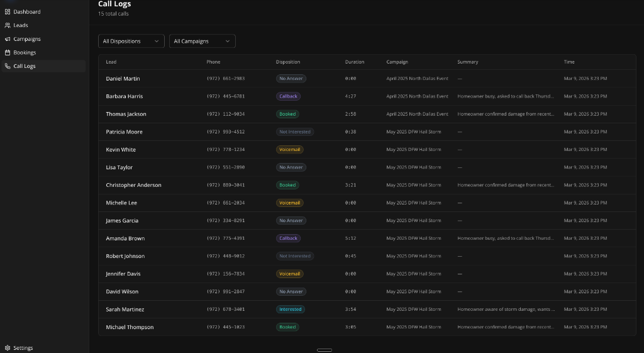Select the Daniel Martin lead name

[123, 79]
